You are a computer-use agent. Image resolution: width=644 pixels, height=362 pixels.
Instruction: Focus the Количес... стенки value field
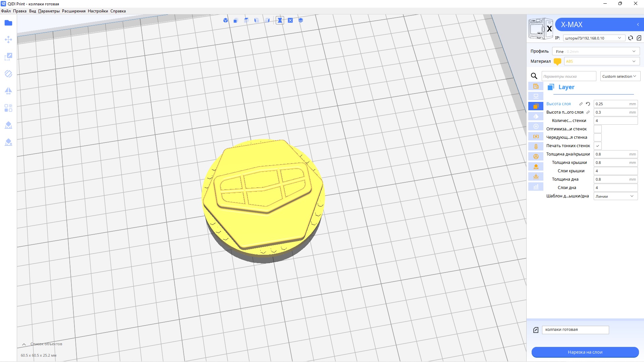[x=616, y=121]
